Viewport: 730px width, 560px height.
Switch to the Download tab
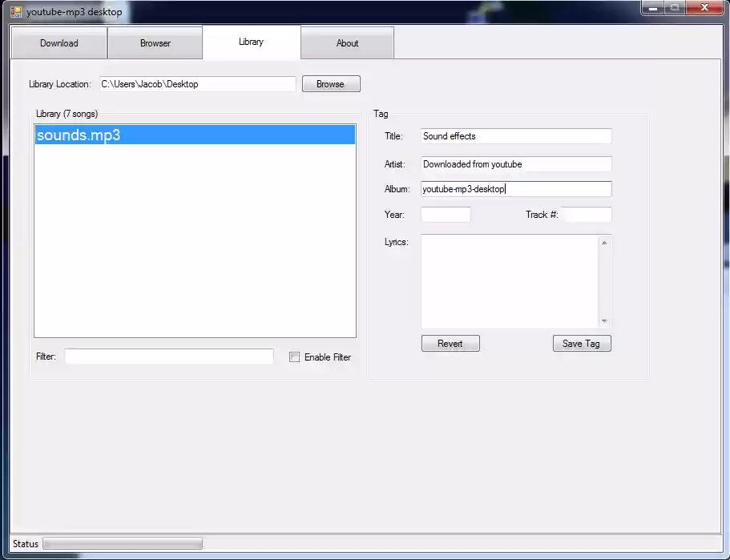click(58, 42)
